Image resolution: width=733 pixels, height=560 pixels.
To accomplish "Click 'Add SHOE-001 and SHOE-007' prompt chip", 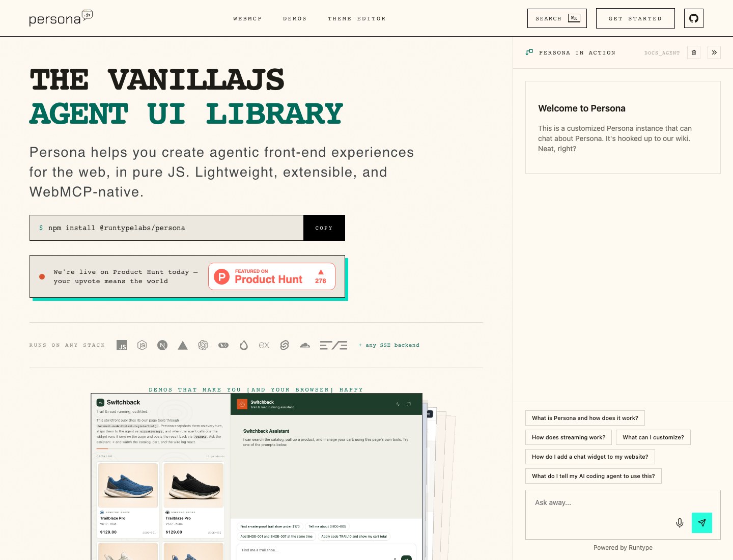I will pyautogui.click(x=276, y=536).
